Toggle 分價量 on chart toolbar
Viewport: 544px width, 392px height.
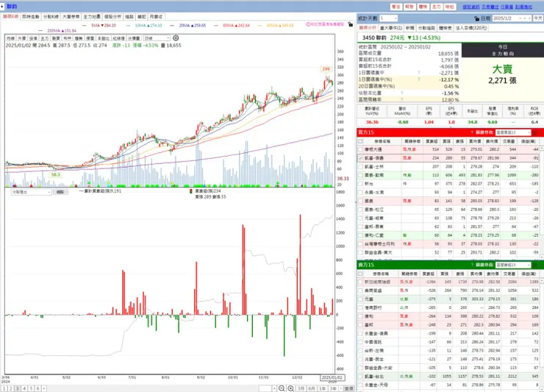coord(134,38)
